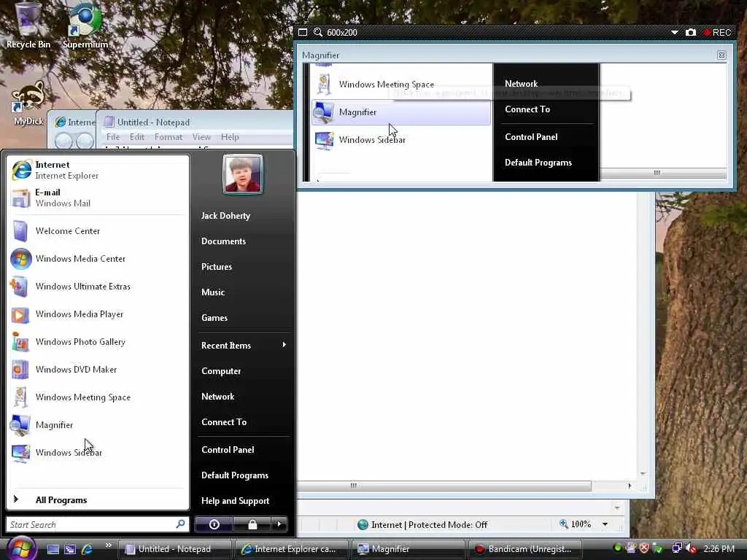Image resolution: width=747 pixels, height=560 pixels.
Task: Launch Windows DVD Maker
Action: pos(98,370)
